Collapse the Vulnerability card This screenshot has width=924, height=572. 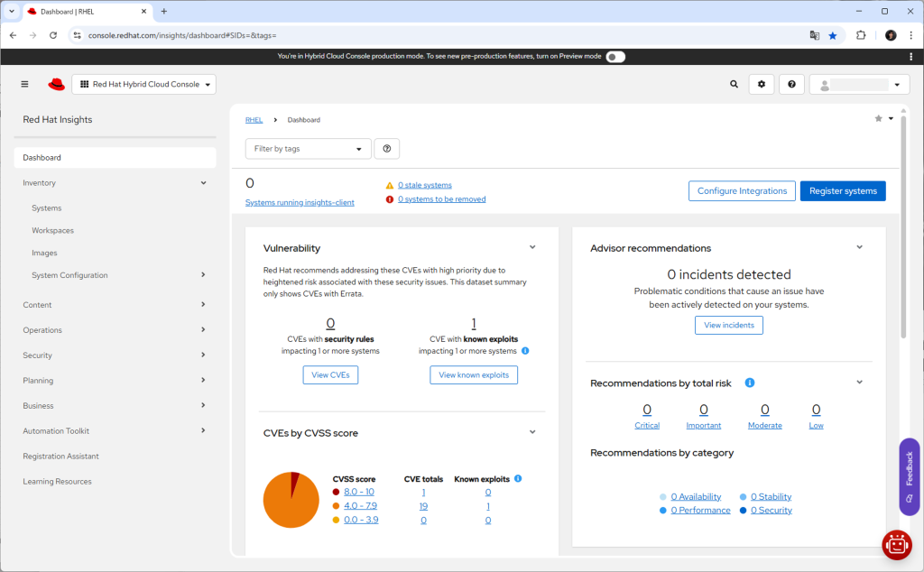coord(532,247)
